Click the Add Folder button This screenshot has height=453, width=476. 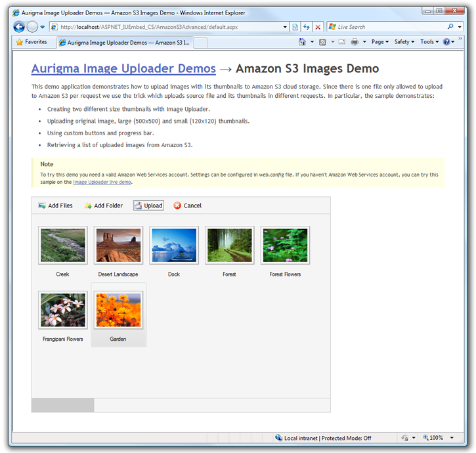[x=104, y=205]
